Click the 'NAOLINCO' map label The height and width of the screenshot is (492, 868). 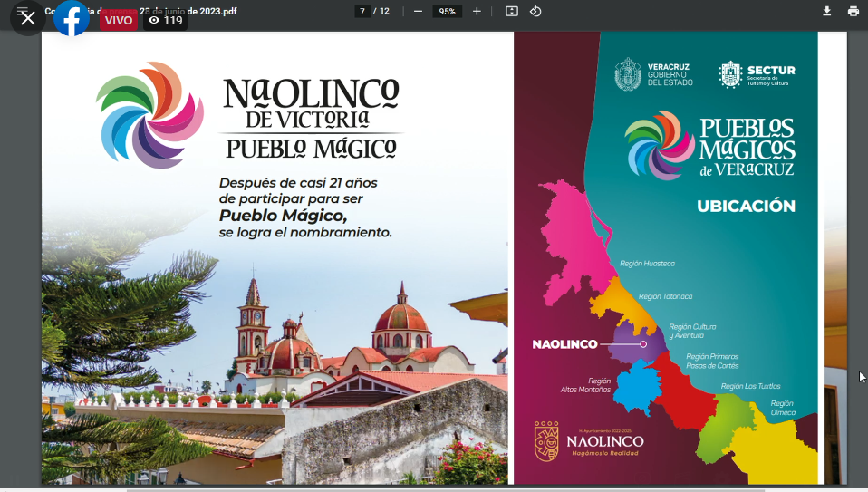[x=564, y=344]
